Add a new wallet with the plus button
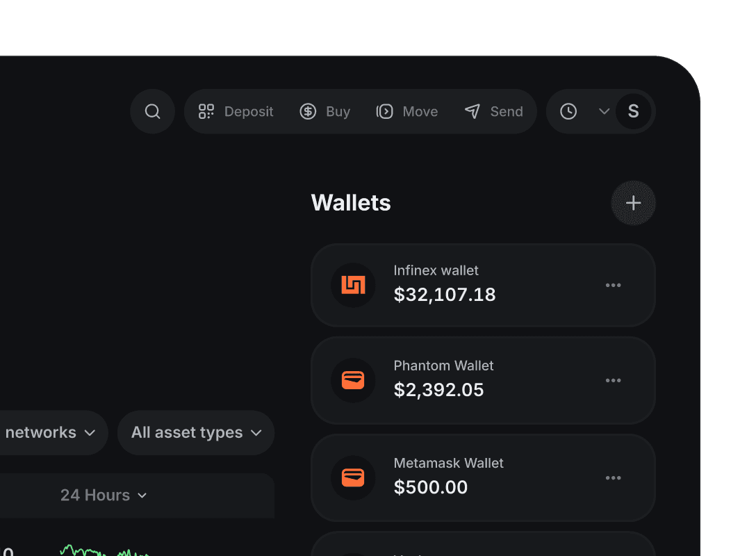This screenshot has height=556, width=756. point(633,202)
